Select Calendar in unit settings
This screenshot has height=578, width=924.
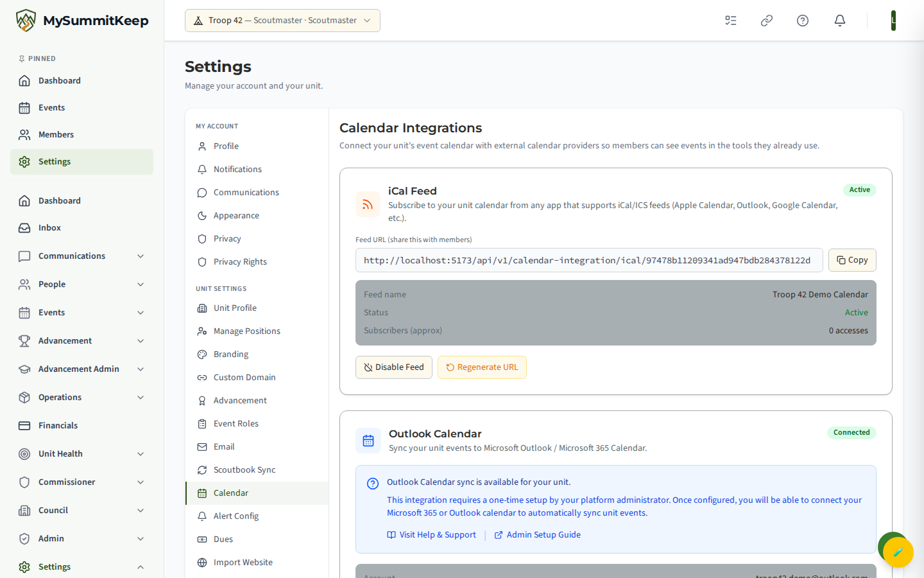click(257, 493)
